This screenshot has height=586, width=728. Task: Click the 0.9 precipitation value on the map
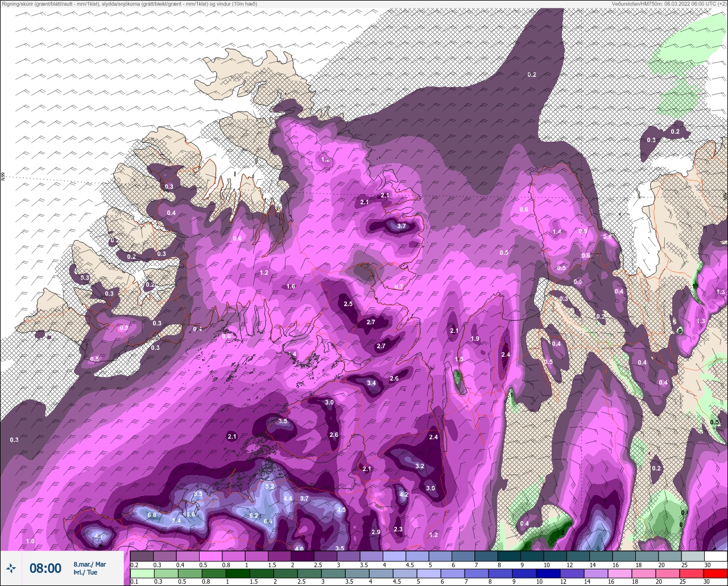tap(583, 232)
